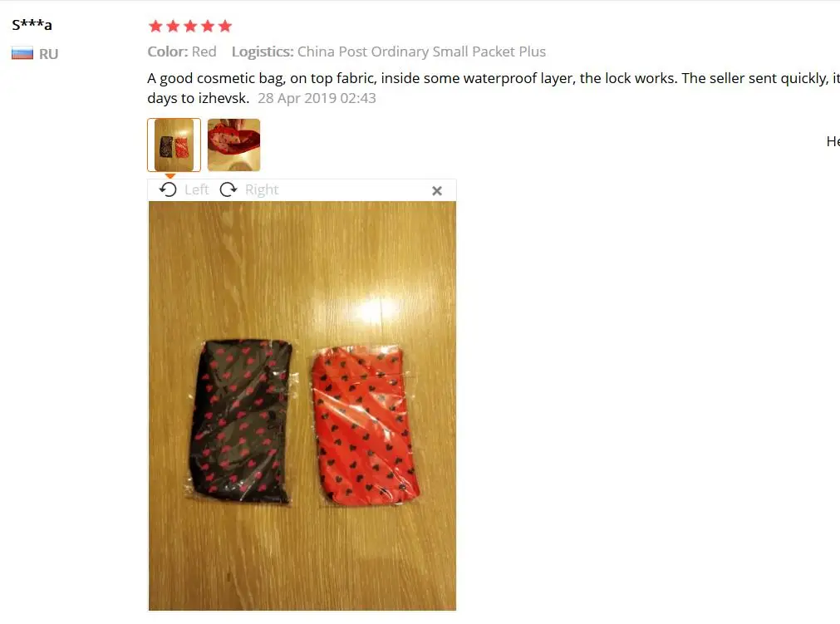Image resolution: width=840 pixels, height=624 pixels.
Task: Select the first review photo thumbnail
Action: [x=174, y=145]
